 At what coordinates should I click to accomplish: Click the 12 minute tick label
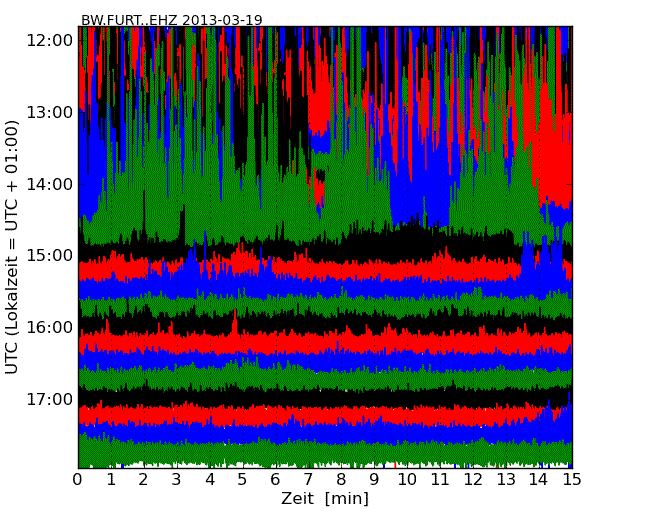click(473, 480)
